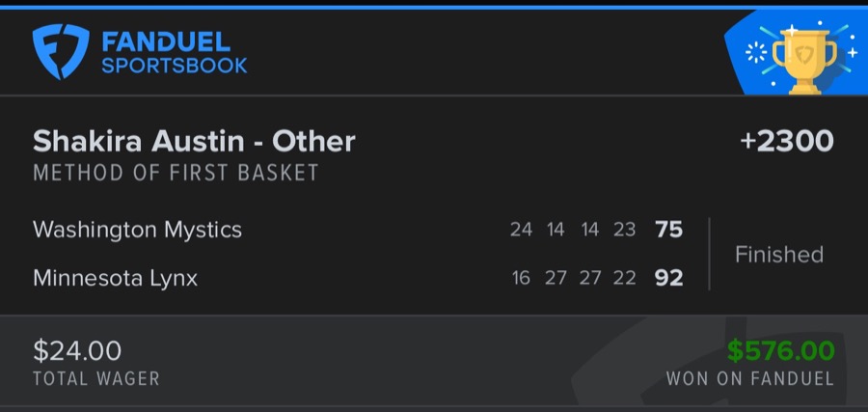Screen dimensions: 868x412
Task: Click the TOTAL WAGER label
Action: tap(95, 379)
